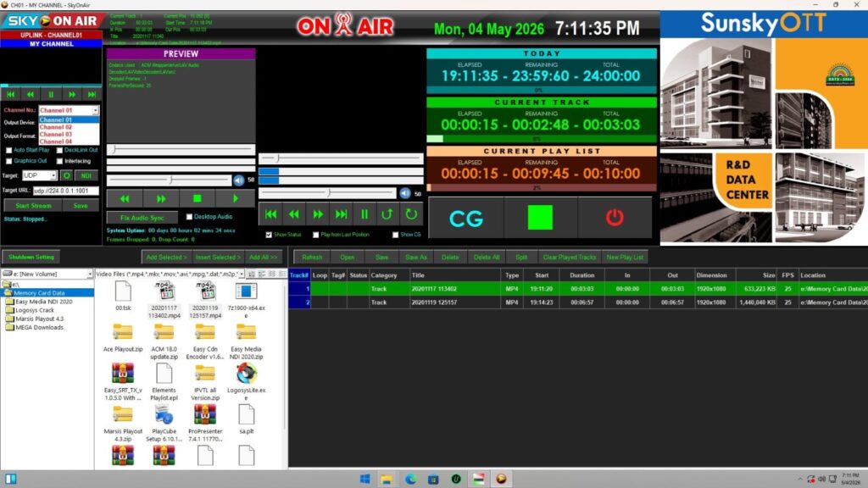Click New Play List button
The width and height of the screenshot is (868, 488).
coord(625,258)
